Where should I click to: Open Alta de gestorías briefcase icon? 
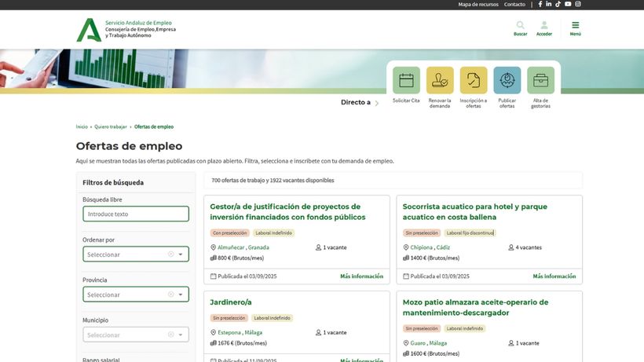[540, 80]
